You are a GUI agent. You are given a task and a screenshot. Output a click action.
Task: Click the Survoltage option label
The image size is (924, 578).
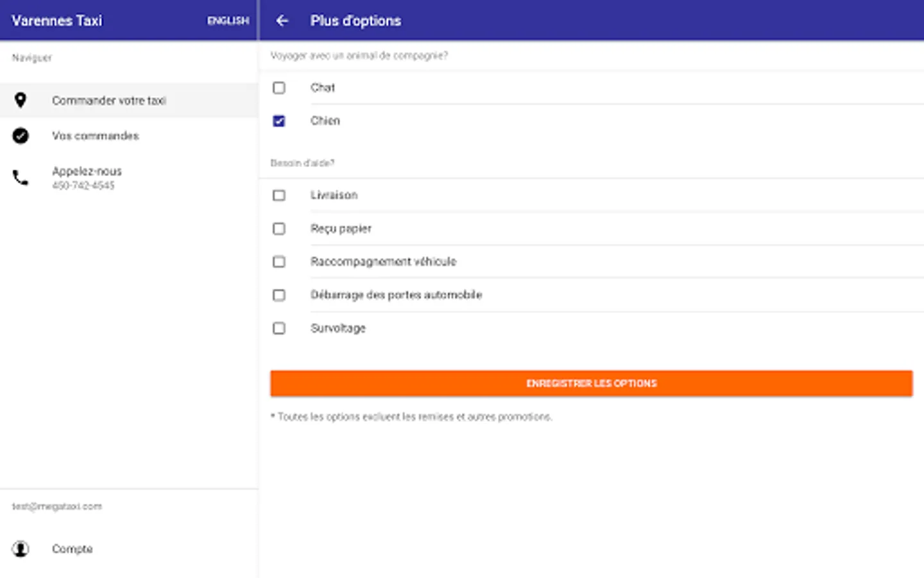338,328
